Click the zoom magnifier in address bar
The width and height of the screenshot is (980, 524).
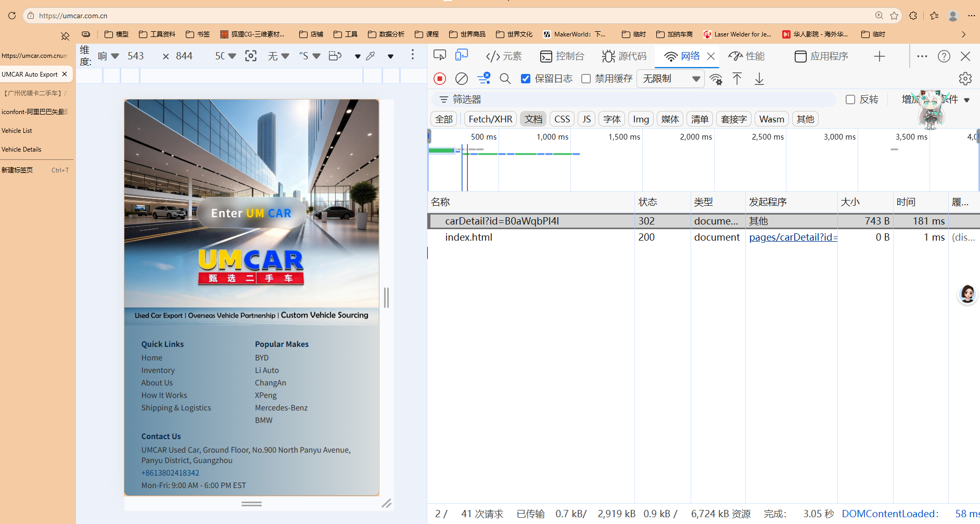(879, 16)
